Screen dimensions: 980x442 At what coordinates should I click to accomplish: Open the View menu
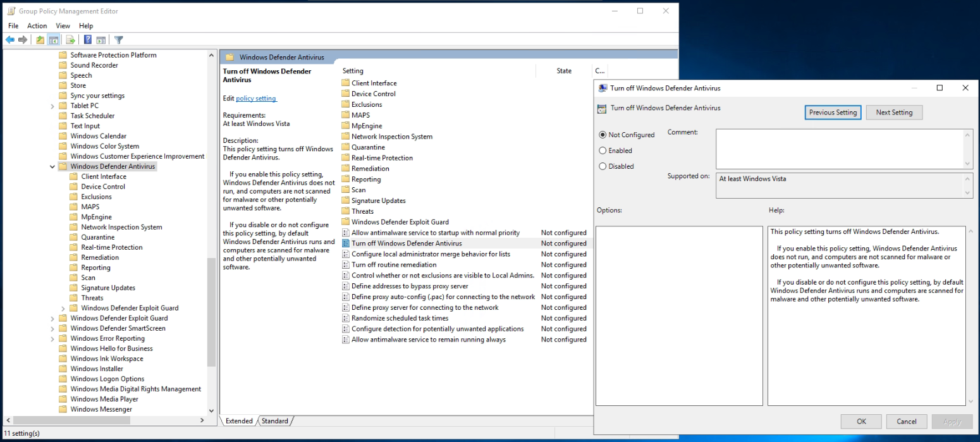[x=63, y=26]
